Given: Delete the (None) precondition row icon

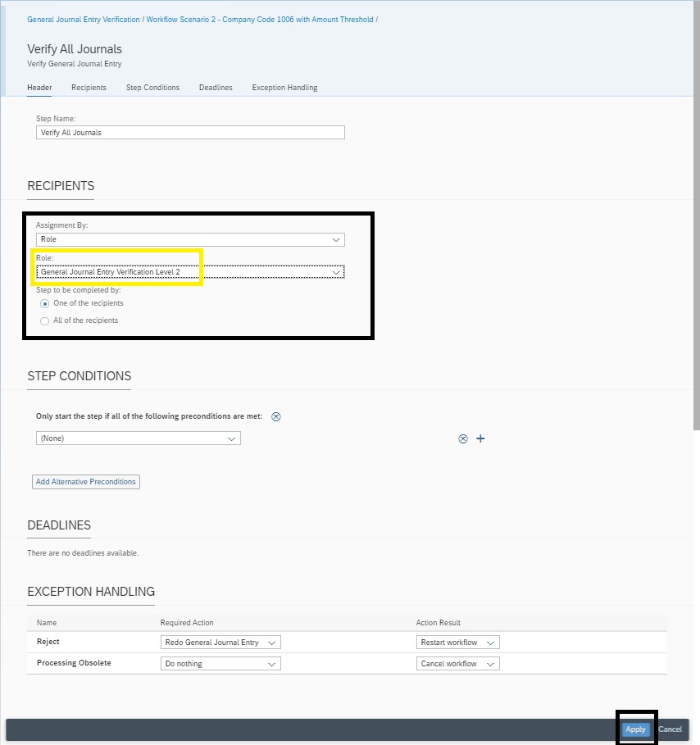Looking at the screenshot, I should 463,438.
